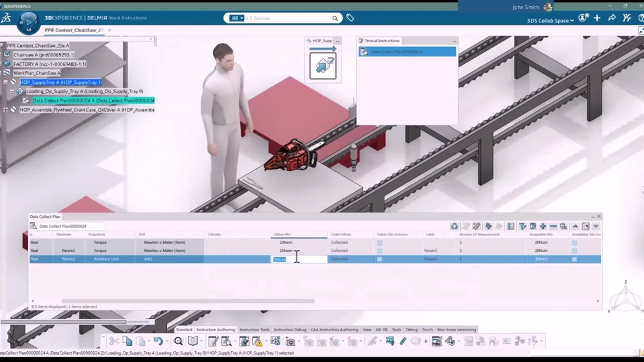Select WorkPlan_ChainSaw A in the tree
644x362 pixels.
[36, 72]
